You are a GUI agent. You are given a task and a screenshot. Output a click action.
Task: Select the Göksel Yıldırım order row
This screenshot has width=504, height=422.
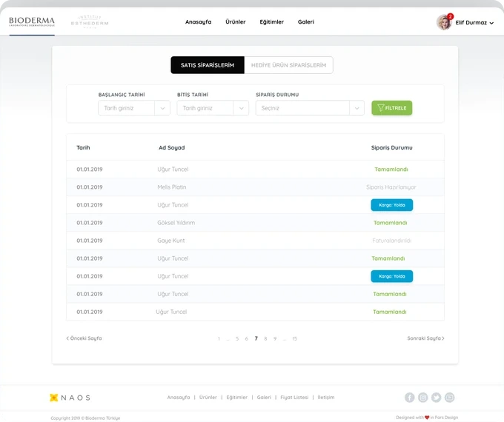pyautogui.click(x=255, y=223)
